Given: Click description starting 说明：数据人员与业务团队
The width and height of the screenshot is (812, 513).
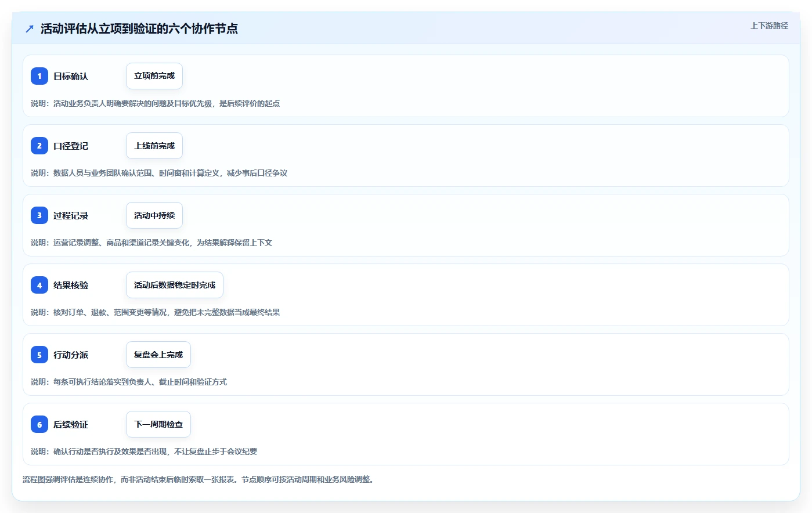Looking at the screenshot, I should [159, 173].
